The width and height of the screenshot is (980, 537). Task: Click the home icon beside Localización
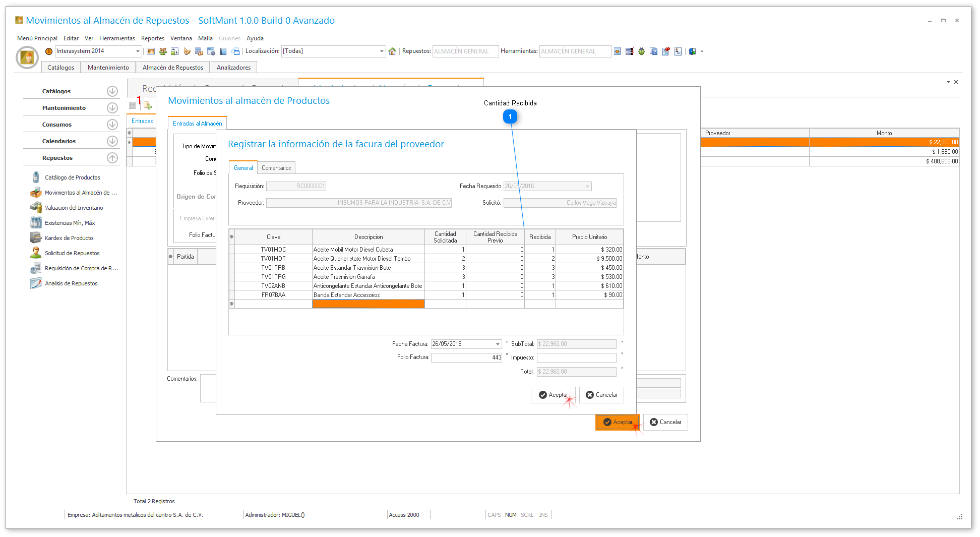392,51
